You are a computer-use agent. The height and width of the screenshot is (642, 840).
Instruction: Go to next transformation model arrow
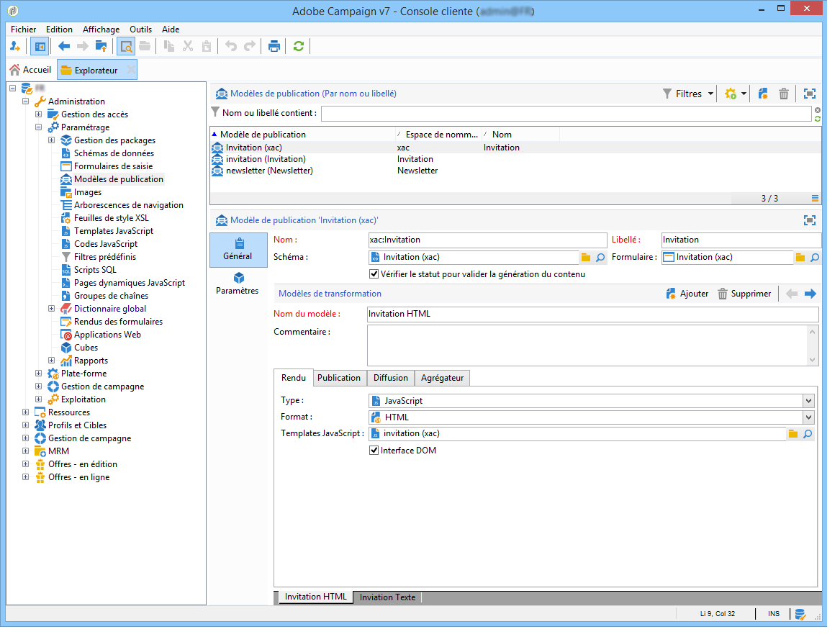810,294
